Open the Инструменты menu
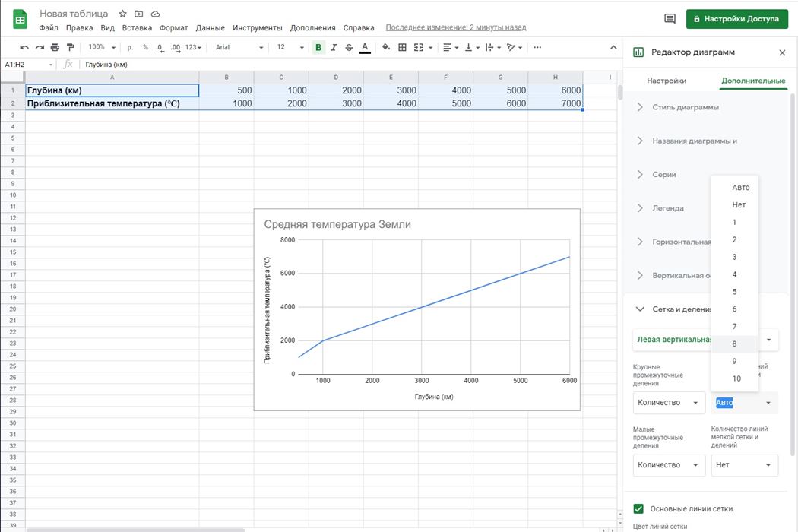This screenshot has width=798, height=532. tap(257, 28)
